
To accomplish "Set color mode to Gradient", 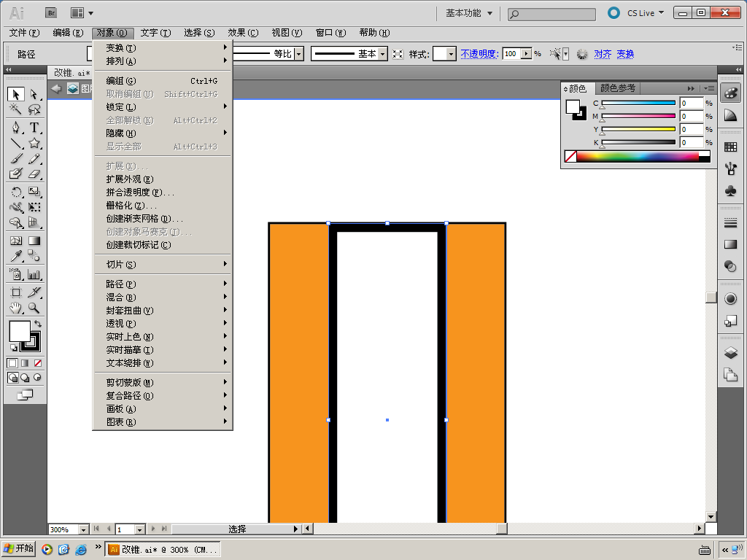I will tap(25, 363).
